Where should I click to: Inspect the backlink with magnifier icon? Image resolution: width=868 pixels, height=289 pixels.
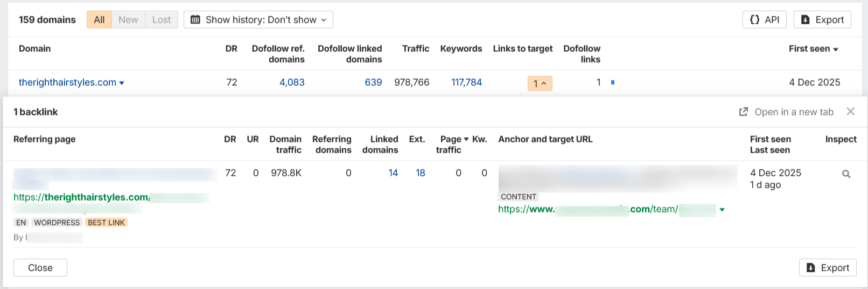tap(846, 174)
